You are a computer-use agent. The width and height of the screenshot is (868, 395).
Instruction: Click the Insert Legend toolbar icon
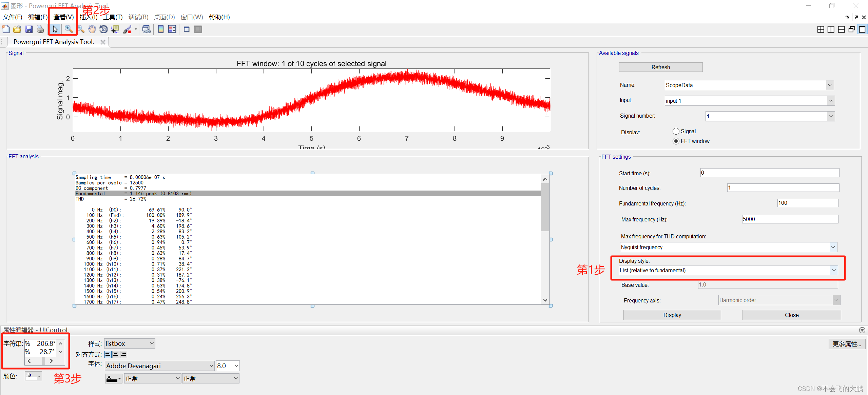point(172,29)
